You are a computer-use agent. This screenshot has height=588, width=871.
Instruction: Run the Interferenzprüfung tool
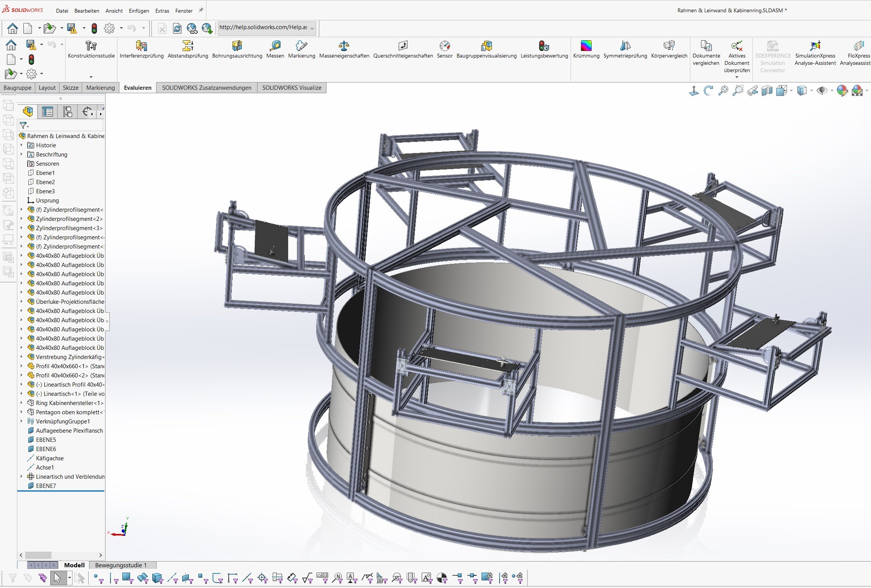pos(142,50)
